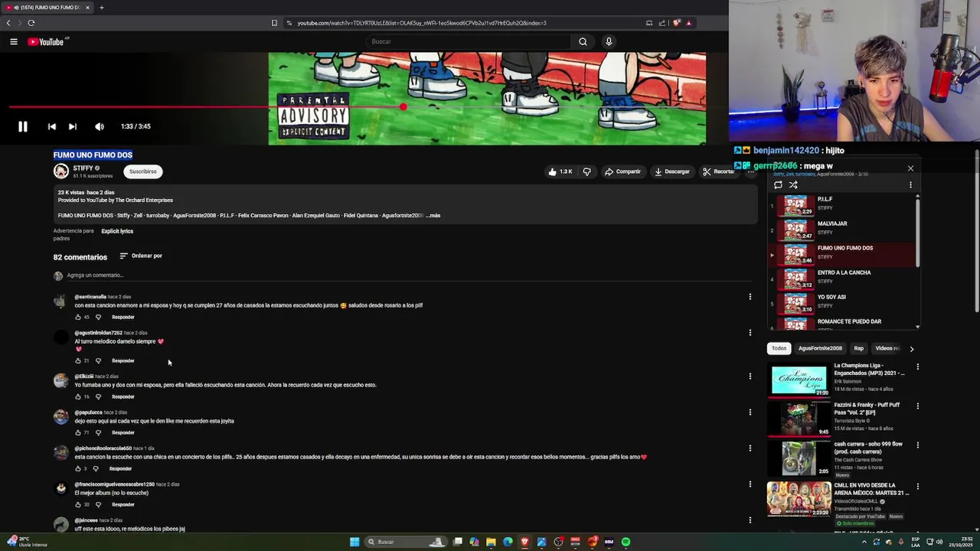
Task: Open La Champions Liga recommended video
Action: pos(838,380)
